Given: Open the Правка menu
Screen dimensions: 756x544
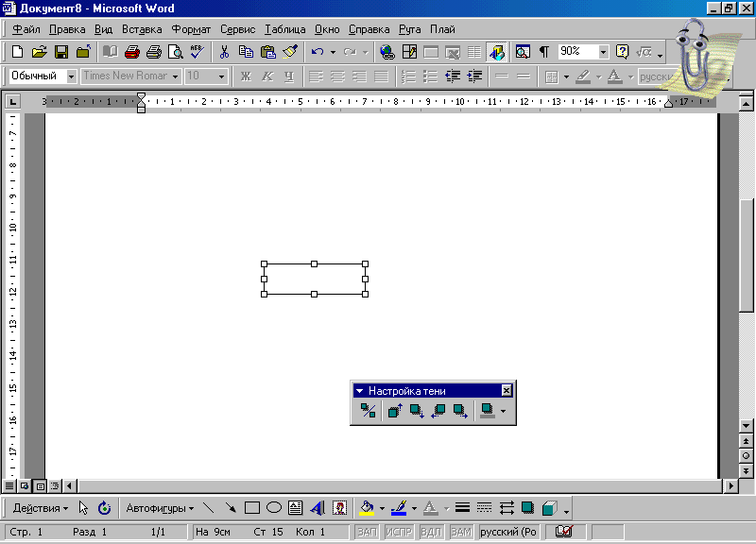Looking at the screenshot, I should 67,29.
